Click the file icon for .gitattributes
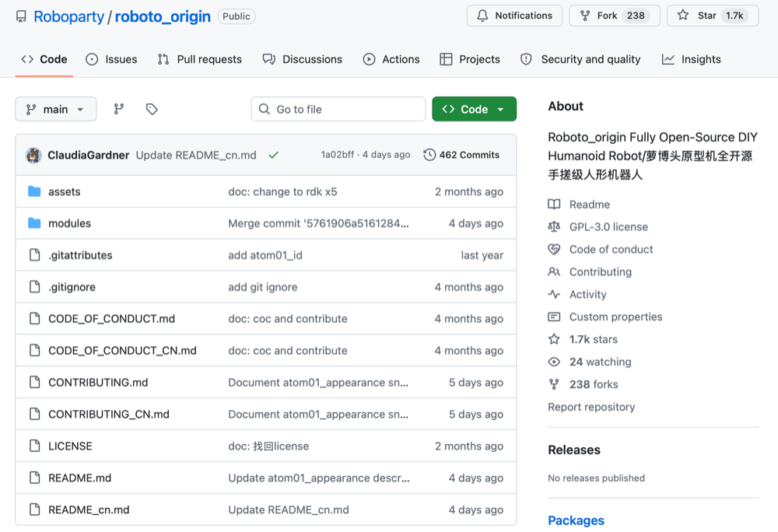 coord(35,255)
